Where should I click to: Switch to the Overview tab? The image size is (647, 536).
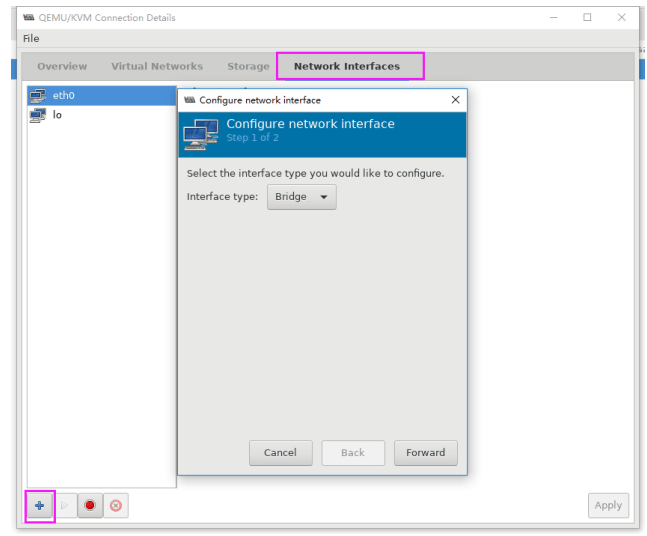62,66
